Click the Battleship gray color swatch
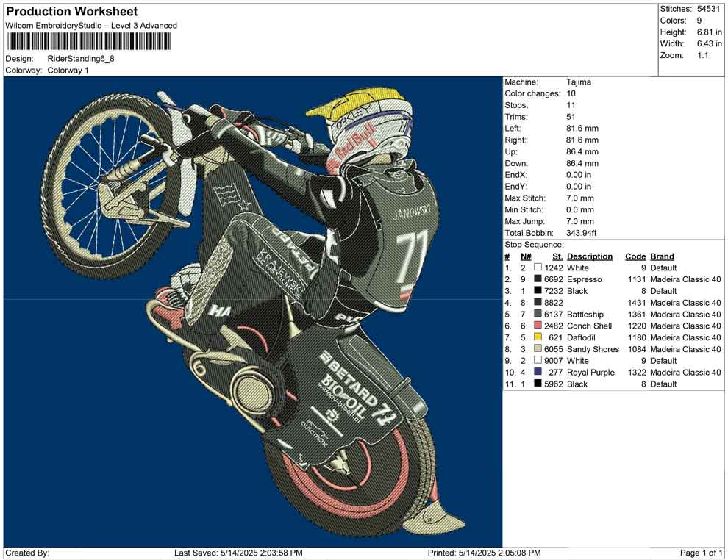The image size is (728, 560). pos(538,314)
